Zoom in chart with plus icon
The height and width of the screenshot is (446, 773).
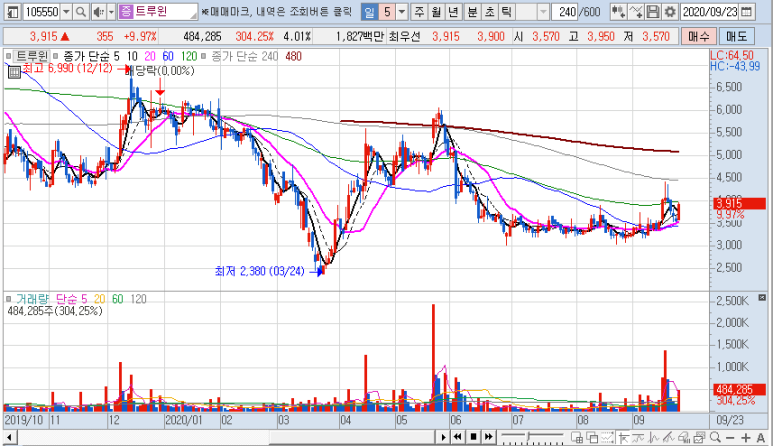tap(745, 438)
